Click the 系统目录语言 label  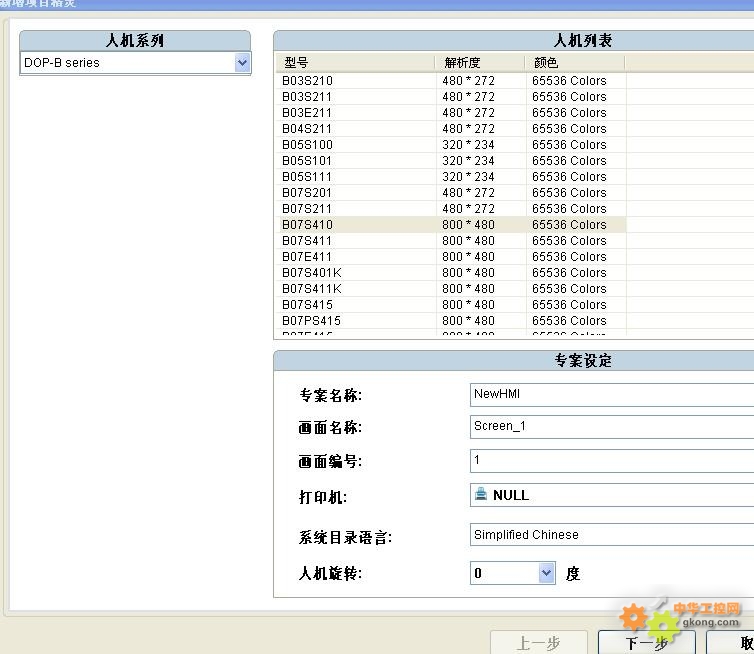(345, 537)
